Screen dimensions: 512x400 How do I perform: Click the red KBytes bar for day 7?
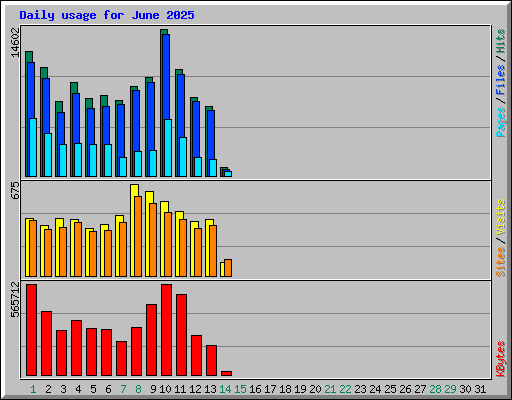pyautogui.click(x=121, y=358)
